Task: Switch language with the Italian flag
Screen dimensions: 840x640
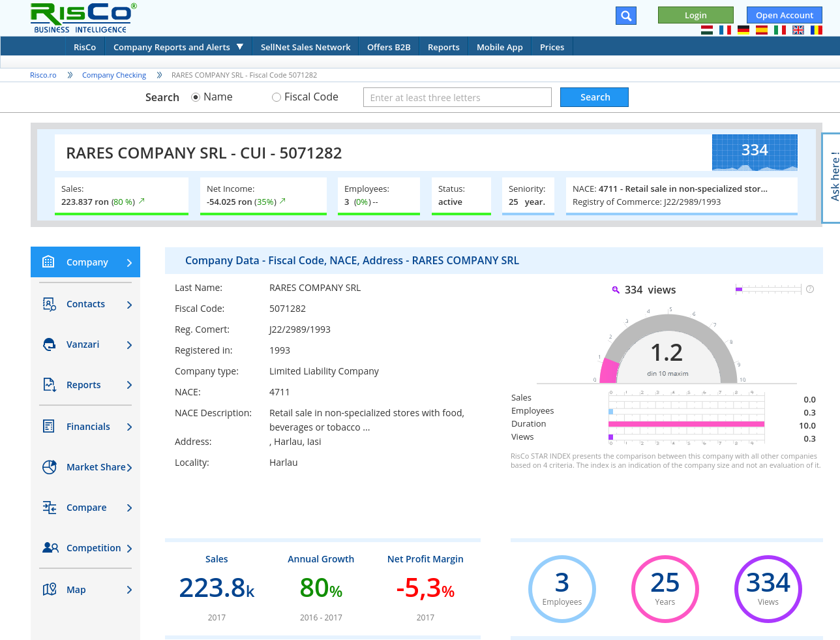Action: point(780,30)
